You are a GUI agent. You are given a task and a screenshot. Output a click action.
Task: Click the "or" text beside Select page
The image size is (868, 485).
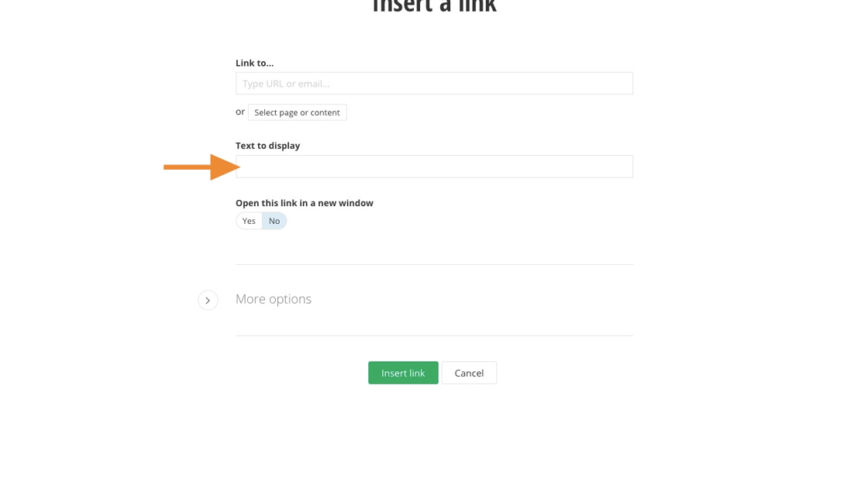coord(240,112)
